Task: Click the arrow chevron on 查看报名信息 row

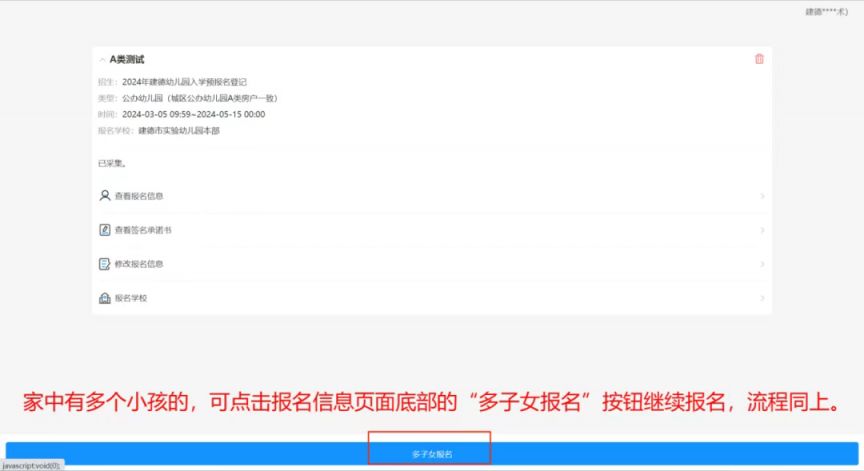Action: [762, 196]
